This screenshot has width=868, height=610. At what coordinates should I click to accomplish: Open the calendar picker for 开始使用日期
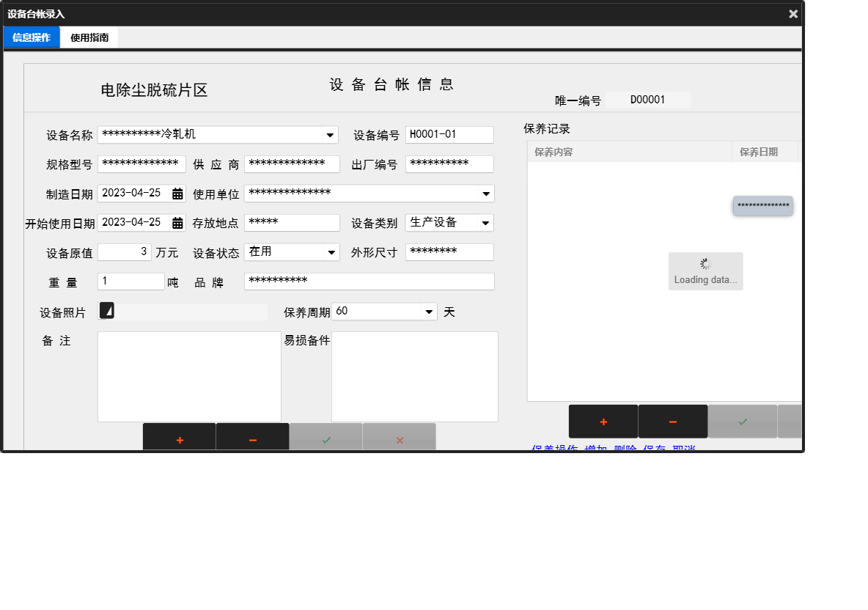pos(177,222)
